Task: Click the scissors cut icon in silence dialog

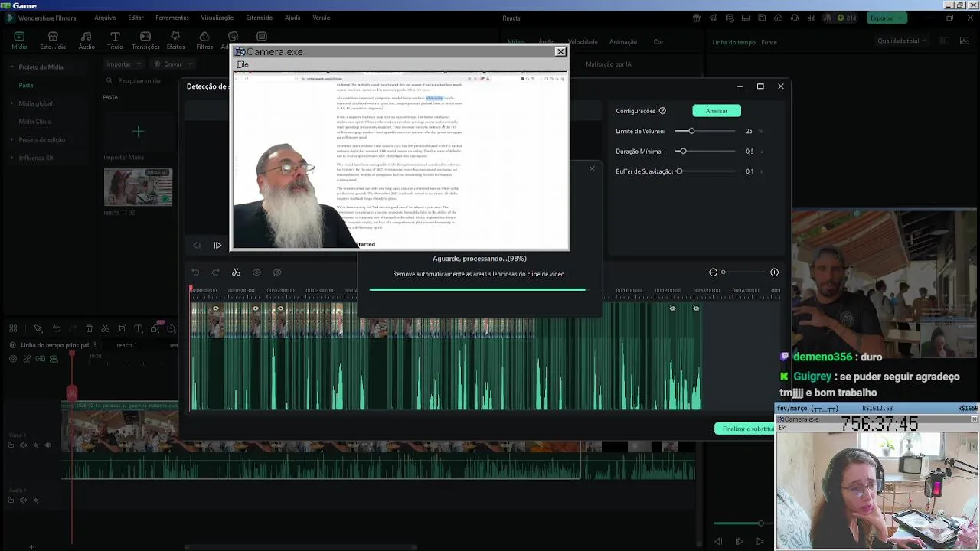Action: tap(236, 272)
